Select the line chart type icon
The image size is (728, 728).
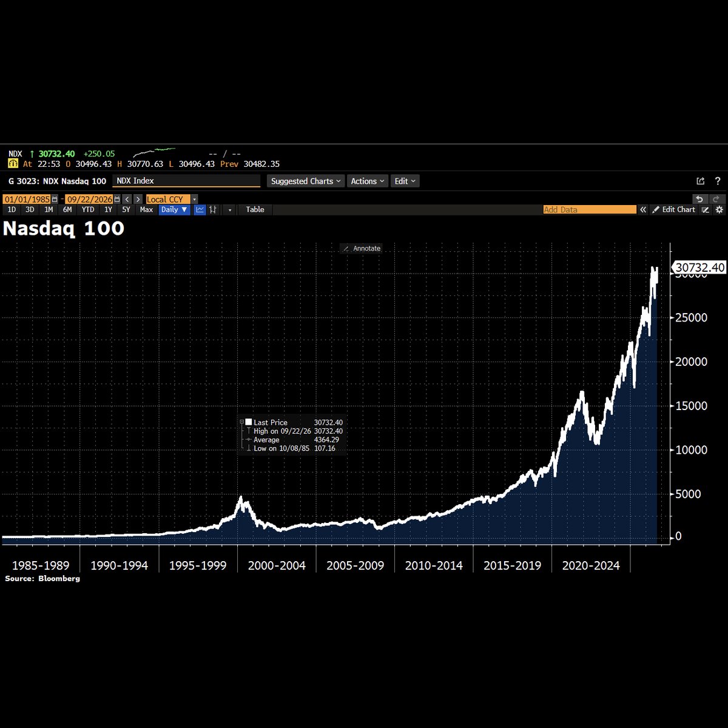[200, 209]
